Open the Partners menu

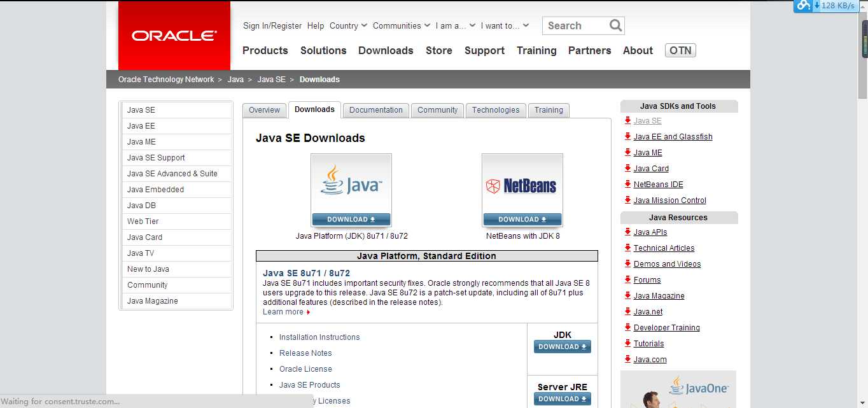589,50
